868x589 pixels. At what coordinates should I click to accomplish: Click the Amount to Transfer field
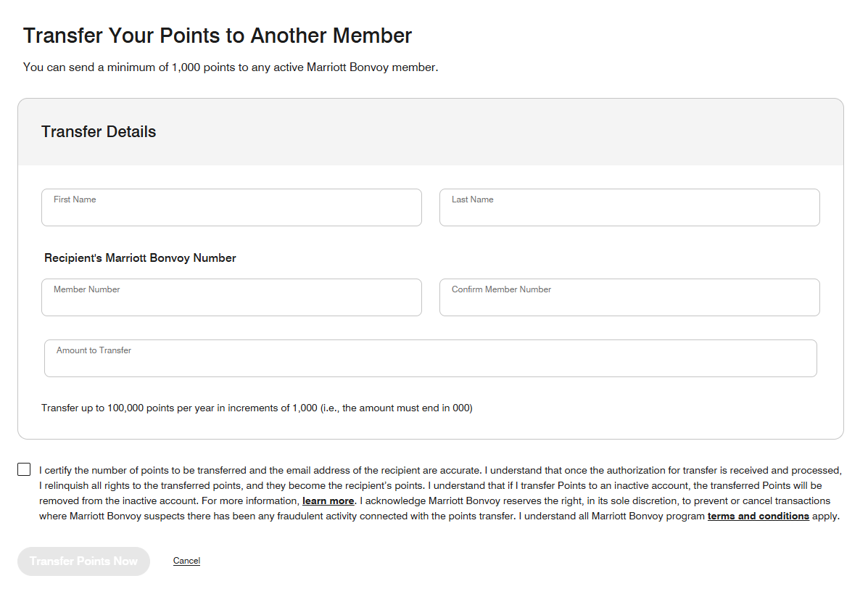pos(431,358)
